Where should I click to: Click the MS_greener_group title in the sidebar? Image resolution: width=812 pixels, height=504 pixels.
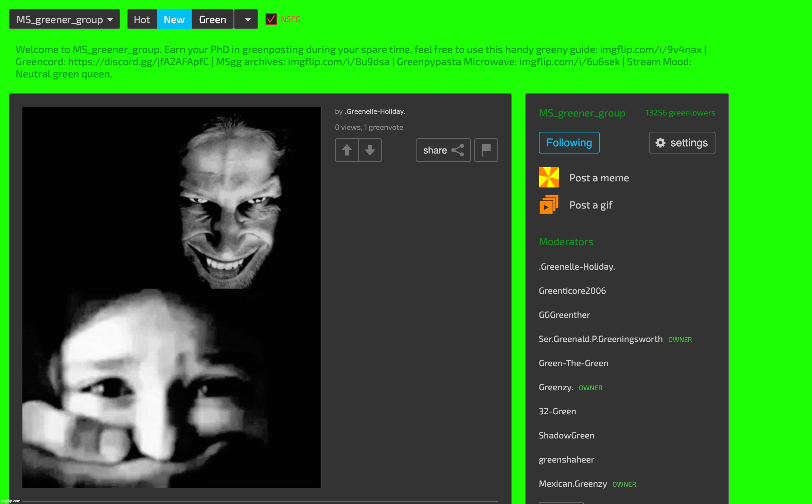click(x=582, y=113)
